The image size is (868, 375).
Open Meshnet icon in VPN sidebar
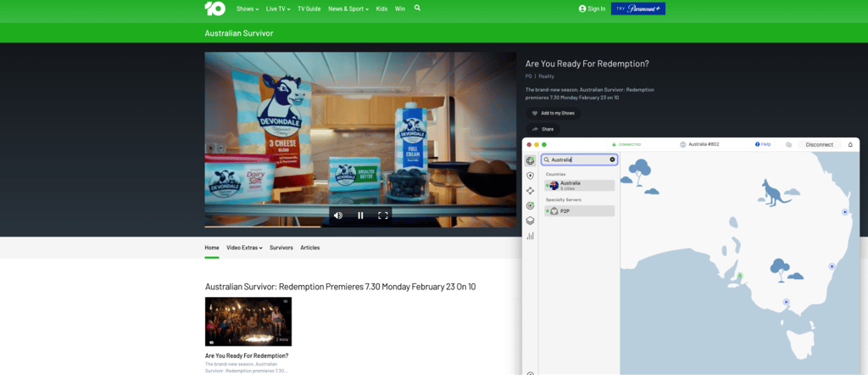click(531, 191)
